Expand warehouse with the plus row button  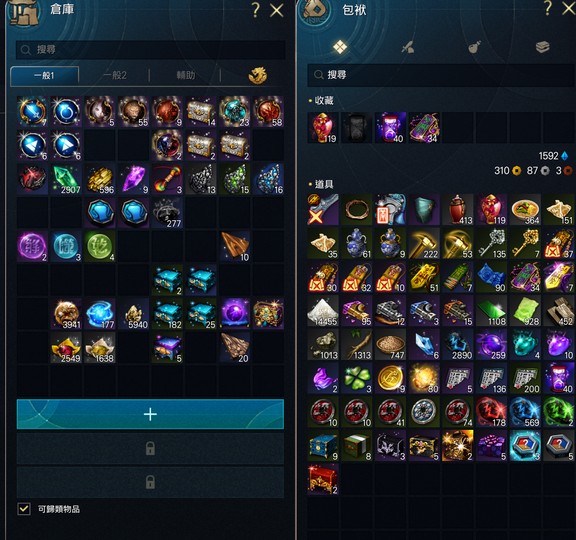point(150,414)
